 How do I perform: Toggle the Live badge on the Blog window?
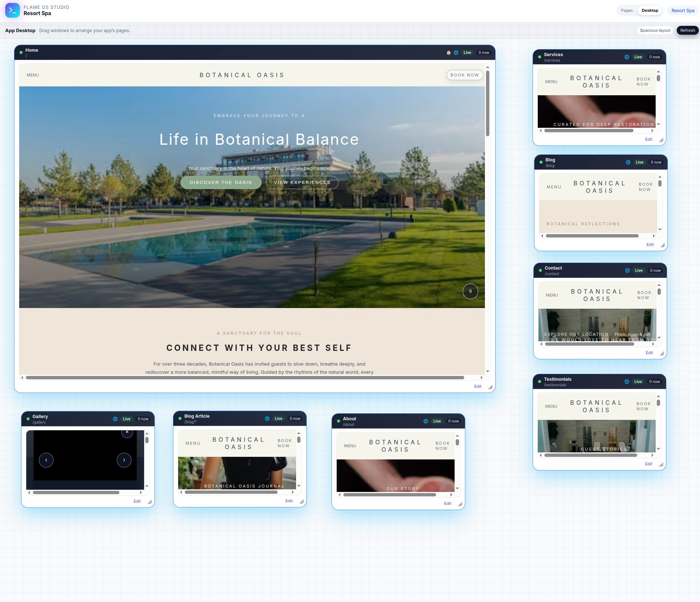tap(639, 163)
